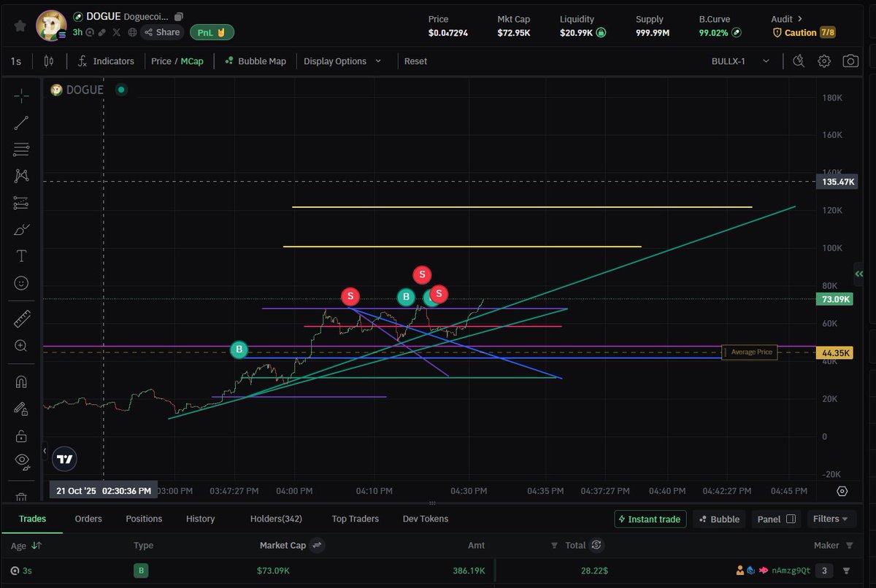
Task: Expand the Audit details arrow
Action: pyautogui.click(x=800, y=19)
